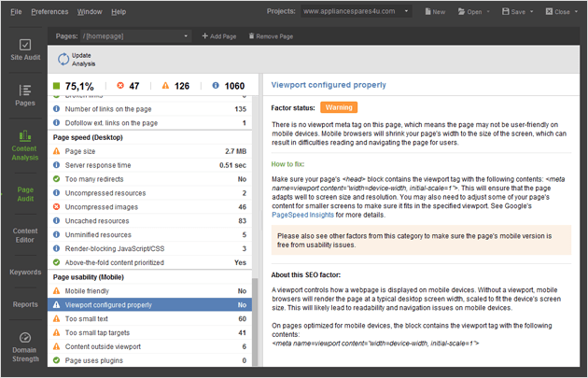The height and width of the screenshot is (378, 588).
Task: Click the Viewport configured properly heading
Action: click(329, 85)
